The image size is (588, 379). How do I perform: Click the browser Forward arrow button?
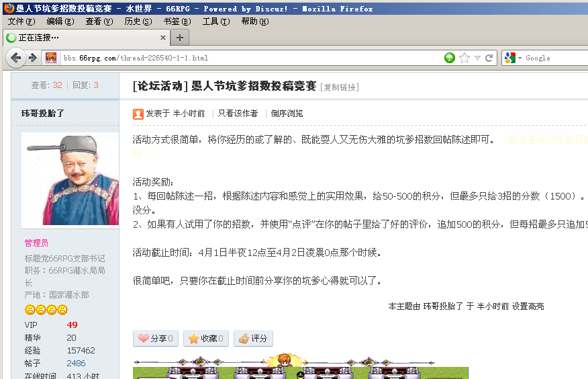33,58
